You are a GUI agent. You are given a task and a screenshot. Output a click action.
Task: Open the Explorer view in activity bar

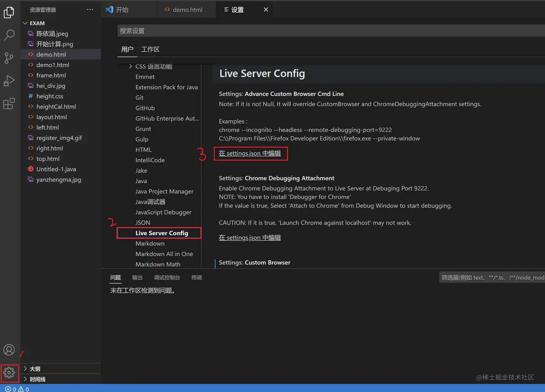[9, 13]
